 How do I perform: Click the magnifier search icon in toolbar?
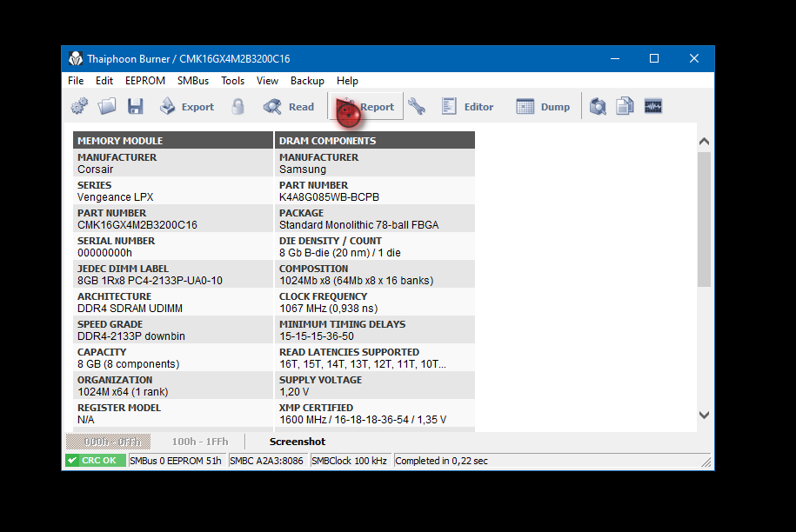[x=598, y=107]
